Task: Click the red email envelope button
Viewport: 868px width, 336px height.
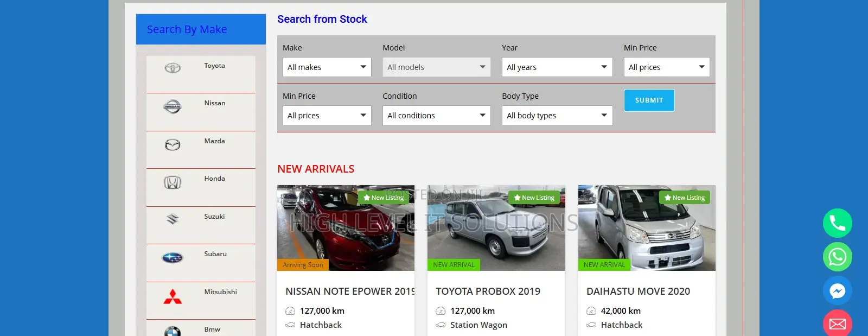Action: pyautogui.click(x=838, y=324)
